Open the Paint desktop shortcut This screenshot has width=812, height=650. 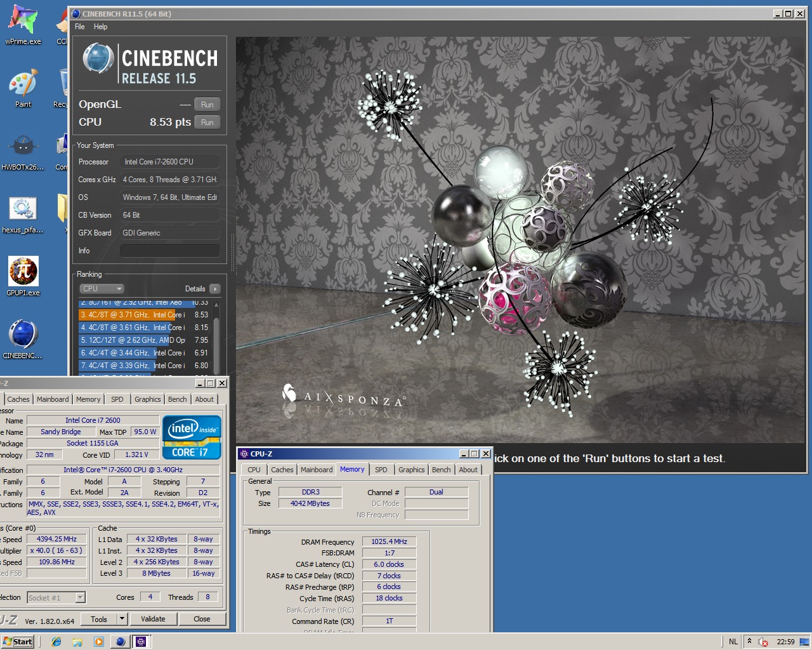23,89
